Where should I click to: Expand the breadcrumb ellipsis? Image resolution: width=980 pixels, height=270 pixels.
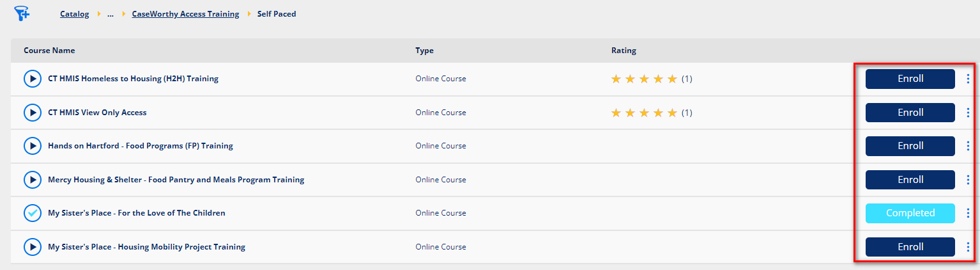(110, 14)
